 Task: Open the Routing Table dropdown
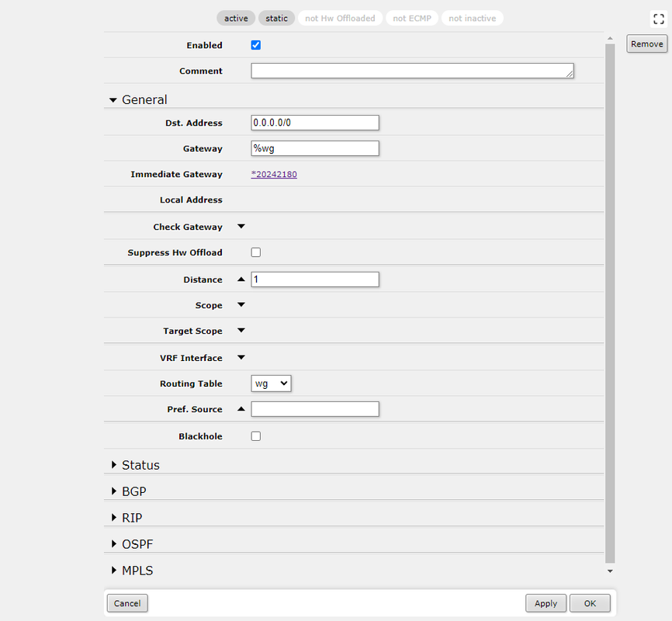tap(271, 383)
